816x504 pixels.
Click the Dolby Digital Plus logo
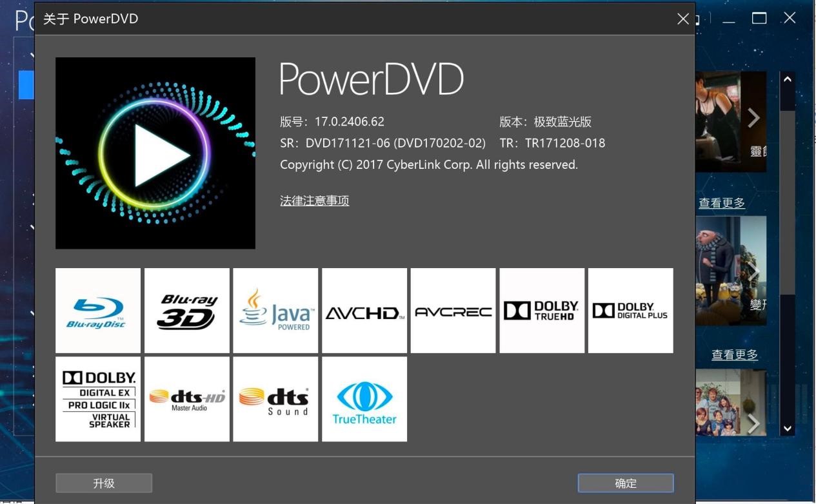click(630, 310)
